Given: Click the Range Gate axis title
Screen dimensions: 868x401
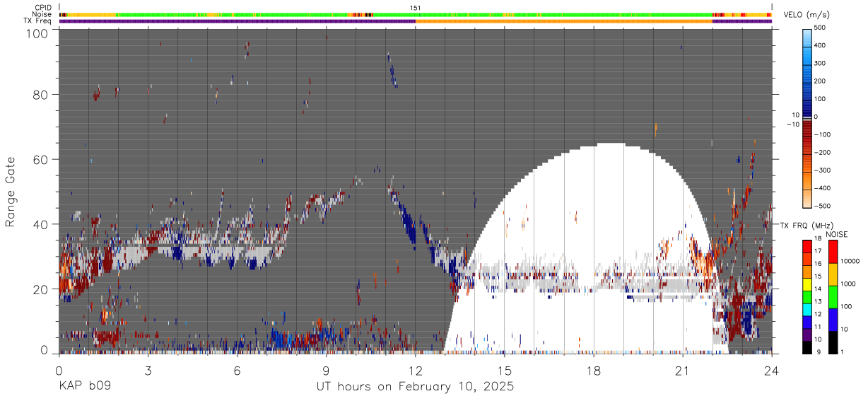Looking at the screenshot, I should (x=11, y=192).
